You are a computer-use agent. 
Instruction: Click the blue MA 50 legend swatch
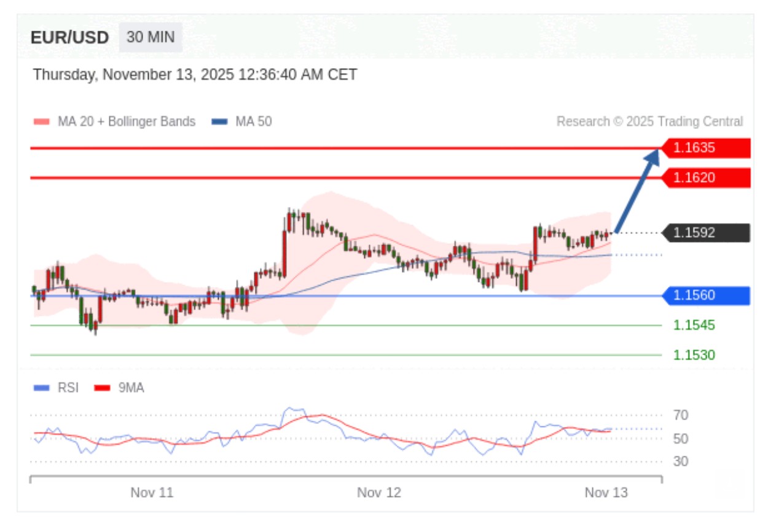coord(219,122)
